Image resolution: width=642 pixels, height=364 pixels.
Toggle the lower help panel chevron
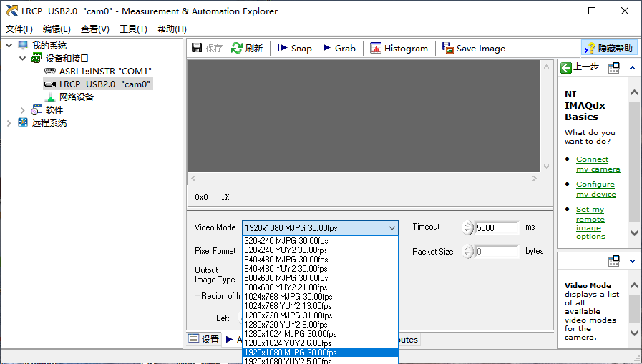[632, 261]
